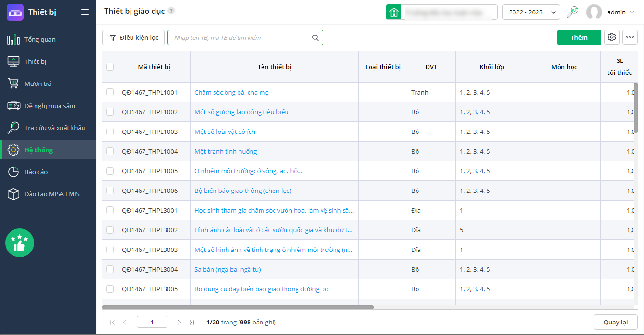Click the horizontal table scrollbar
Viewport: 644px width, 335px height.
point(238,307)
